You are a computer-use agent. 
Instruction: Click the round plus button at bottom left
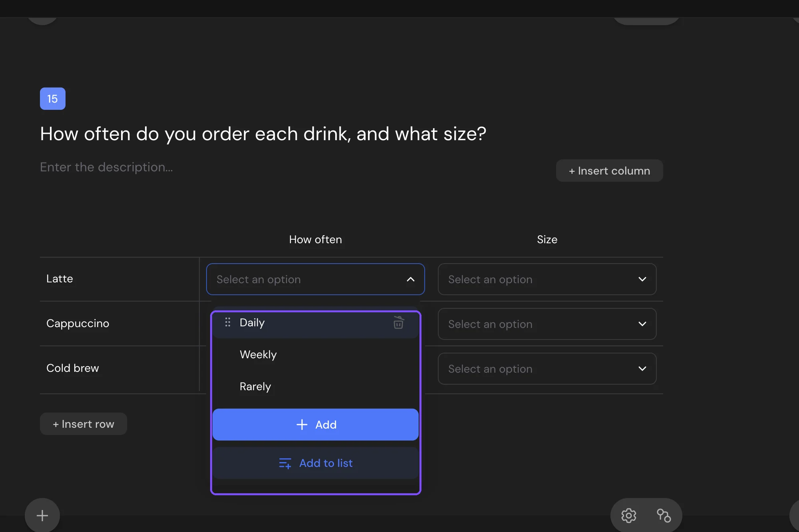(42, 515)
